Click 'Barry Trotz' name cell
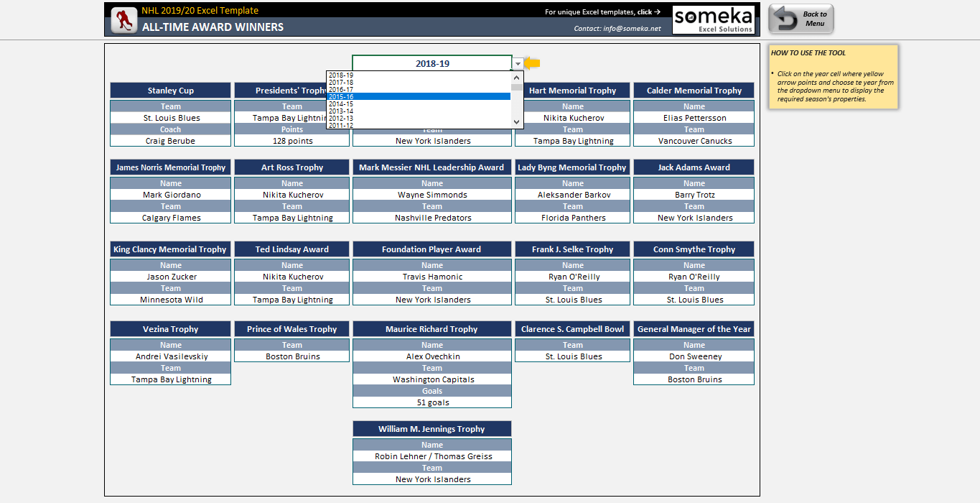The image size is (980, 503). [694, 195]
